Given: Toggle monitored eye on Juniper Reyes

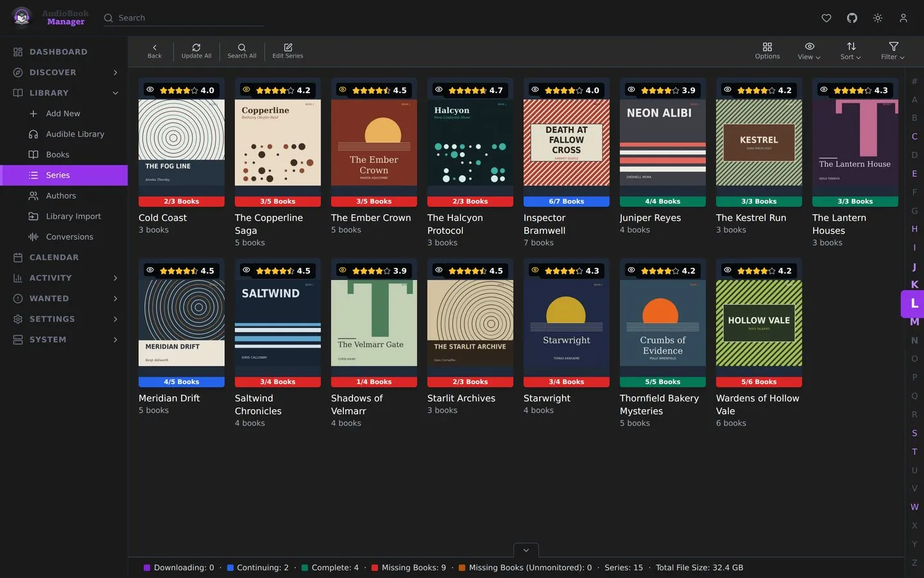Looking at the screenshot, I should [x=631, y=90].
